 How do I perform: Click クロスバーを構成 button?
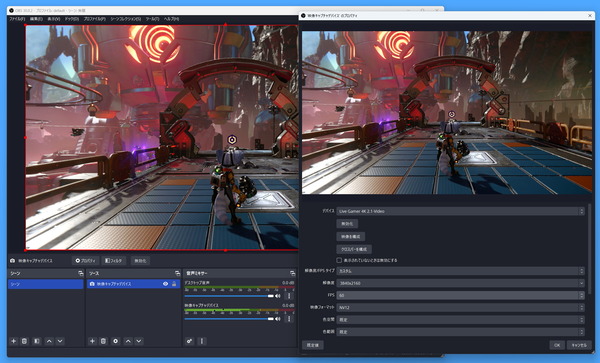354,249
